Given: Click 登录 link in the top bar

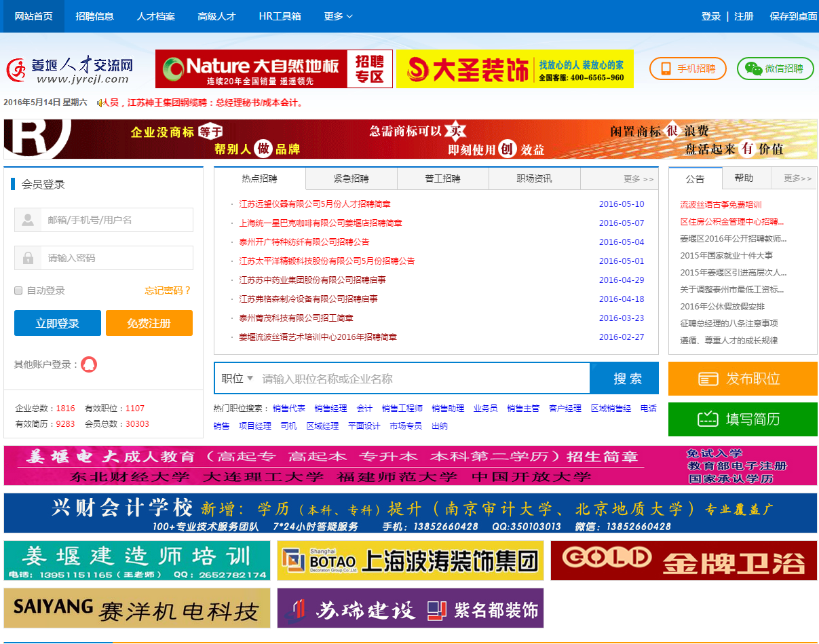Looking at the screenshot, I should pyautogui.click(x=711, y=16).
